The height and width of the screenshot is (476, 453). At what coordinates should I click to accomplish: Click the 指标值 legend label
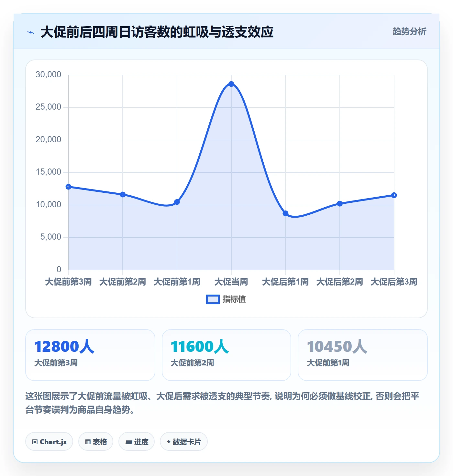pos(234,299)
